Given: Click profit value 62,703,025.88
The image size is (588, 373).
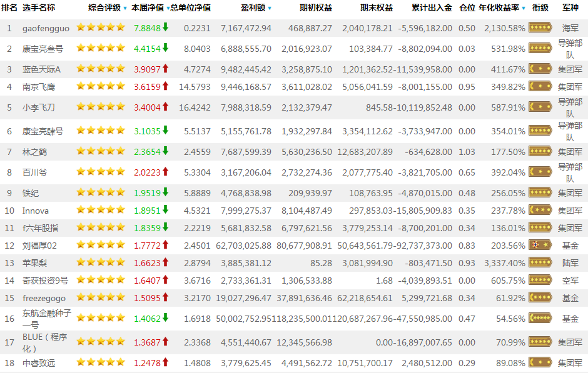Looking at the screenshot, I should coord(243,246).
